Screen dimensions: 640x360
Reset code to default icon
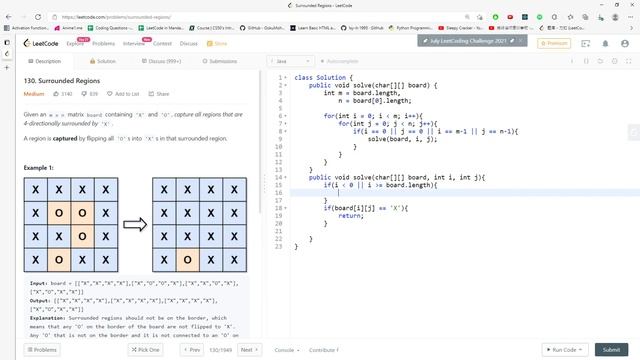600,61
